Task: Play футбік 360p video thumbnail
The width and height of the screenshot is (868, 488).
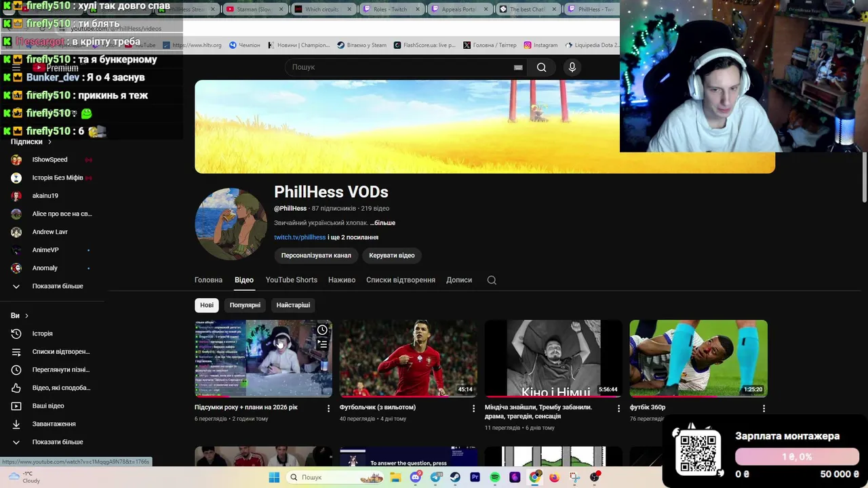Action: (x=698, y=359)
